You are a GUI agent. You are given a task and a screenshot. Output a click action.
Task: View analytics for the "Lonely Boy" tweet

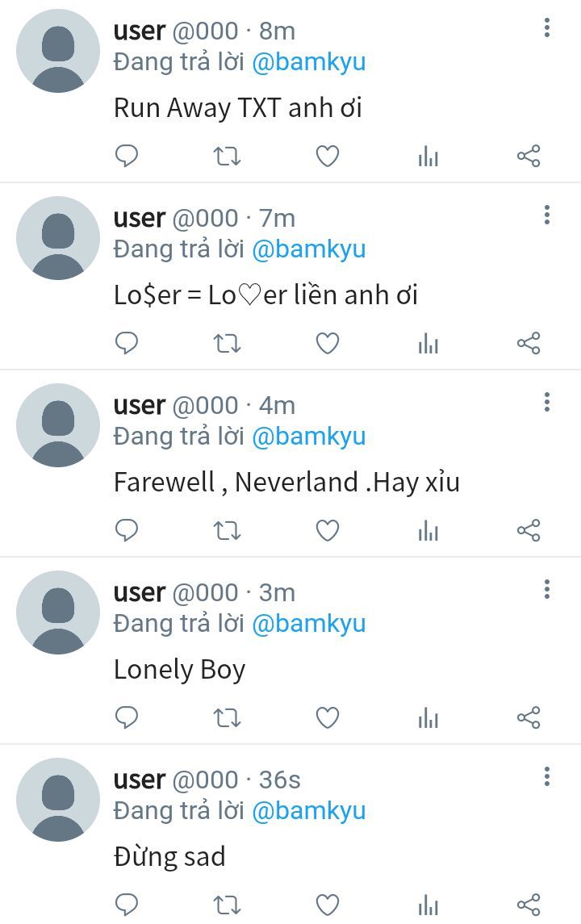428,717
